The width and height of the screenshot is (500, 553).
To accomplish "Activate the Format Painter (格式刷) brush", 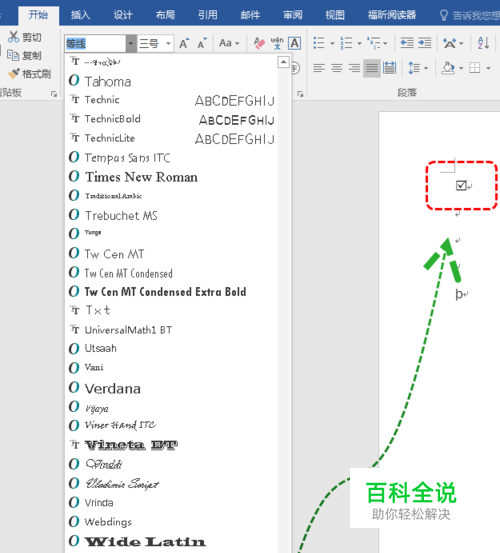I will tap(14, 74).
